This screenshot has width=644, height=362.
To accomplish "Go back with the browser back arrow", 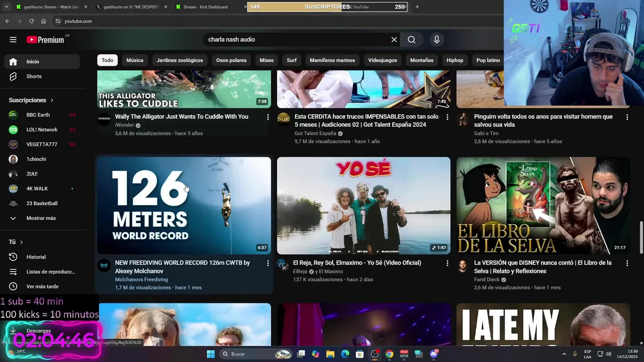I will [x=7, y=21].
